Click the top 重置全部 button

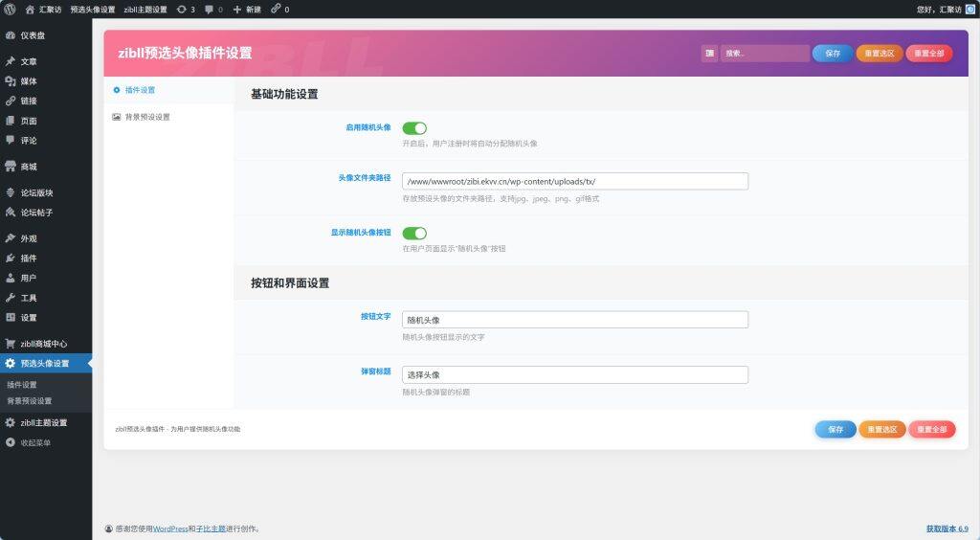(x=929, y=53)
